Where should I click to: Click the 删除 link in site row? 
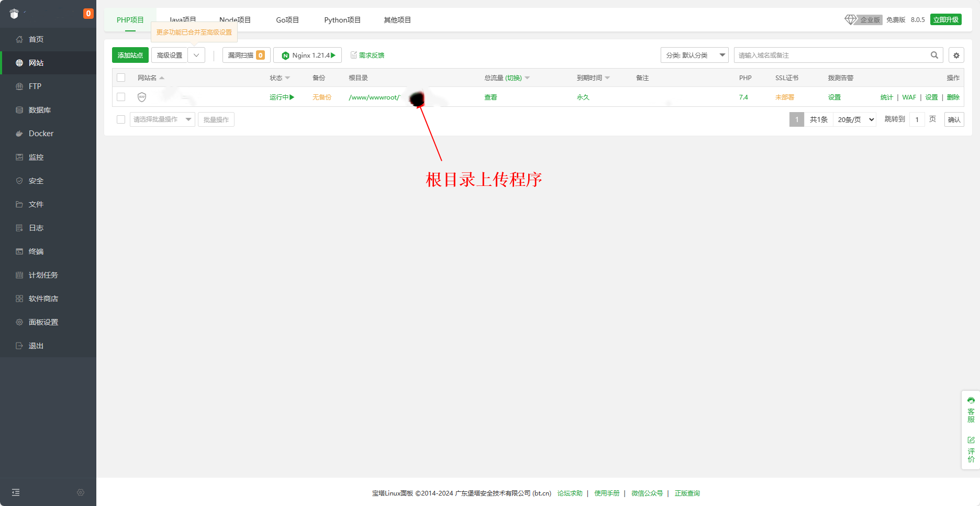coord(953,97)
